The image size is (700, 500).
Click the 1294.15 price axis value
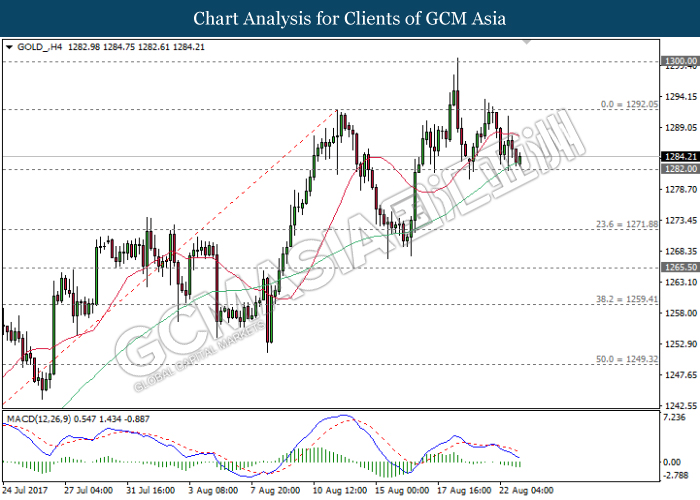tap(681, 96)
